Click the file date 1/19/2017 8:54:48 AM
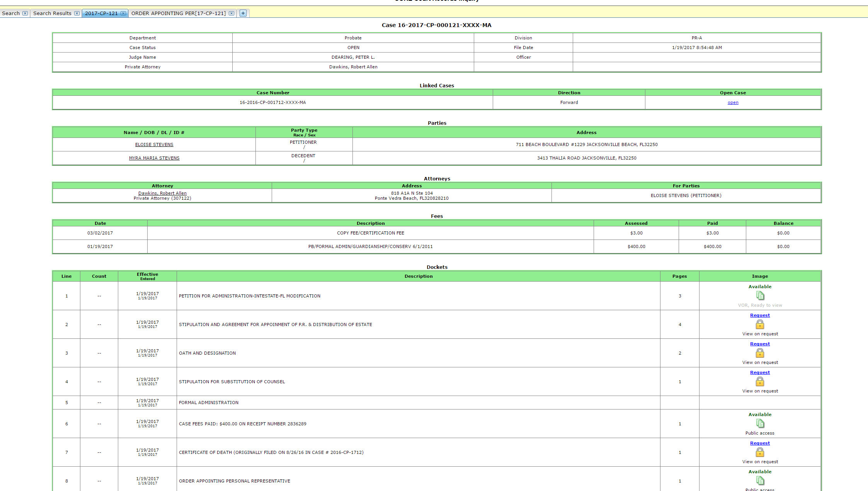The width and height of the screenshot is (868, 491). click(697, 48)
